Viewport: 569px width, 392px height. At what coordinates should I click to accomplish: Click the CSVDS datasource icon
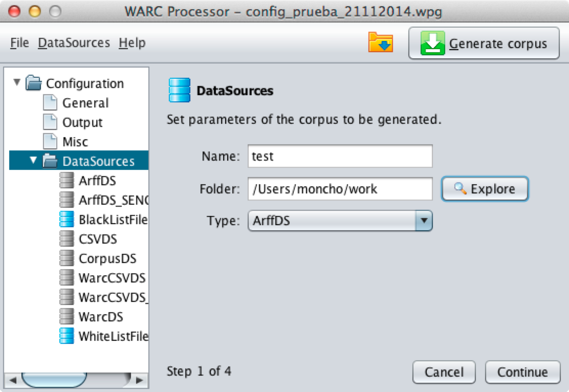coord(66,238)
